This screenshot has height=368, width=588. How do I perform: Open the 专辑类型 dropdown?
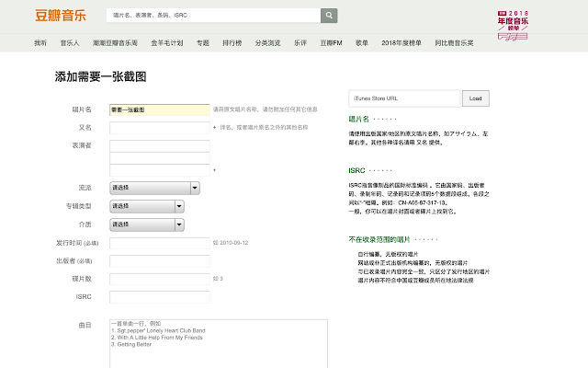click(147, 206)
